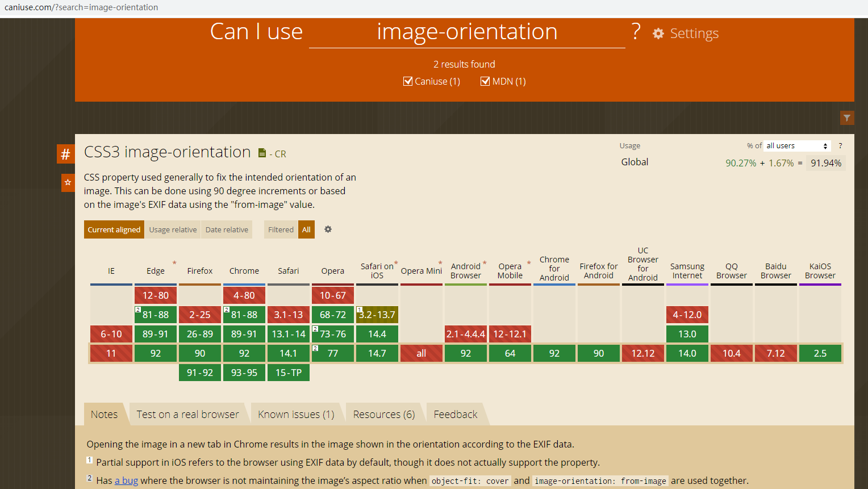
Task: Select the Usage relative view
Action: (x=173, y=229)
